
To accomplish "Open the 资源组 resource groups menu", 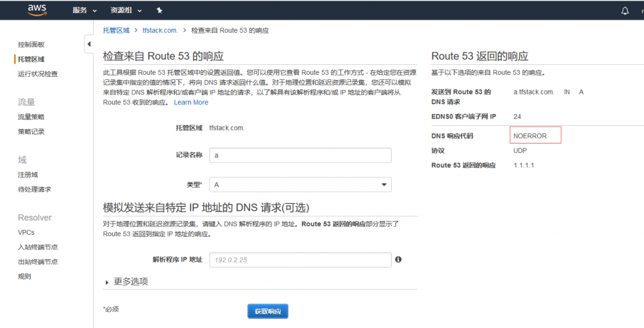I will 126,10.
